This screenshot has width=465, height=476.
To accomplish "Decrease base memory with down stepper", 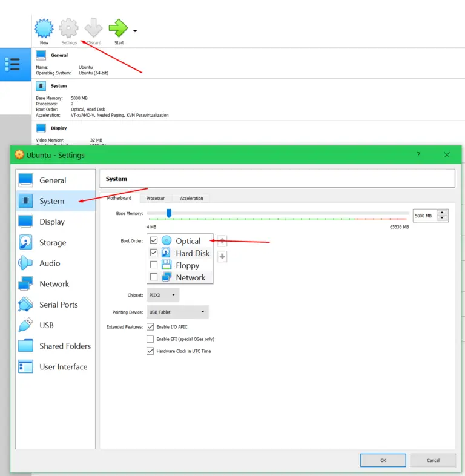I will pyautogui.click(x=442, y=219).
